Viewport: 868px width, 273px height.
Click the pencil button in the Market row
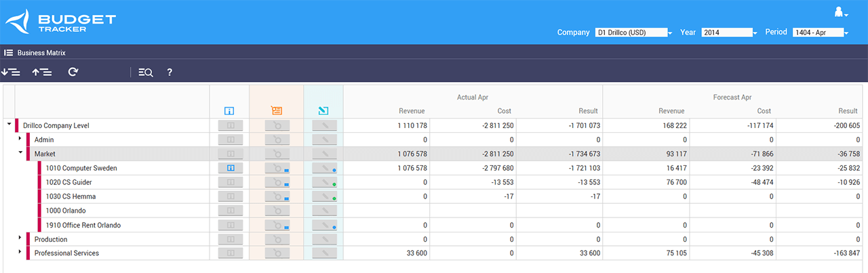tap(325, 154)
